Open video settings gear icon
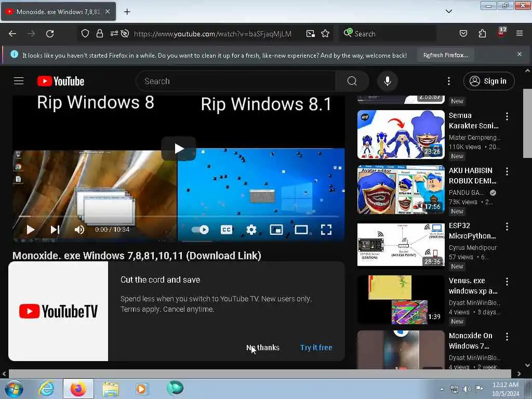 [251, 230]
